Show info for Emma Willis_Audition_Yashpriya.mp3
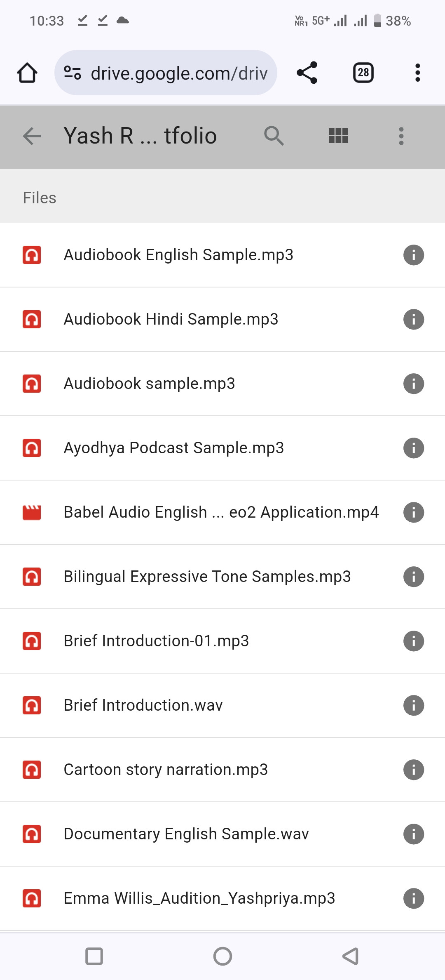445x980 pixels. [x=413, y=898]
